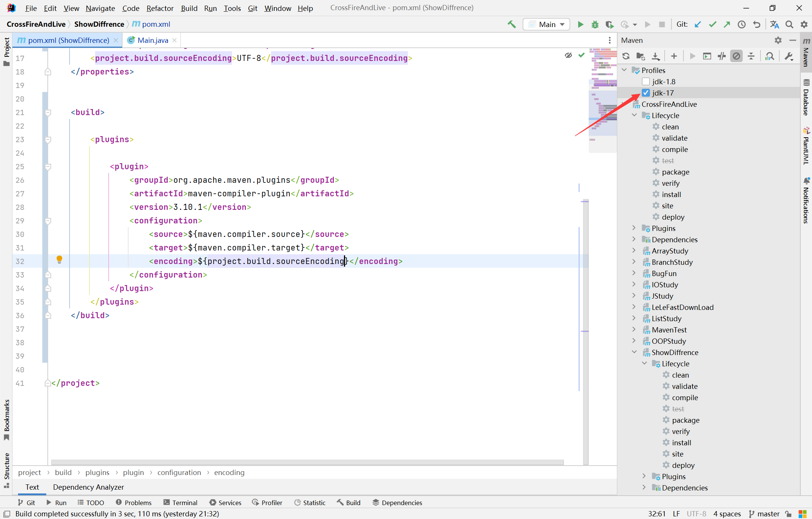This screenshot has width=812, height=519.
Task: Click master branch in status bar
Action: click(764, 514)
